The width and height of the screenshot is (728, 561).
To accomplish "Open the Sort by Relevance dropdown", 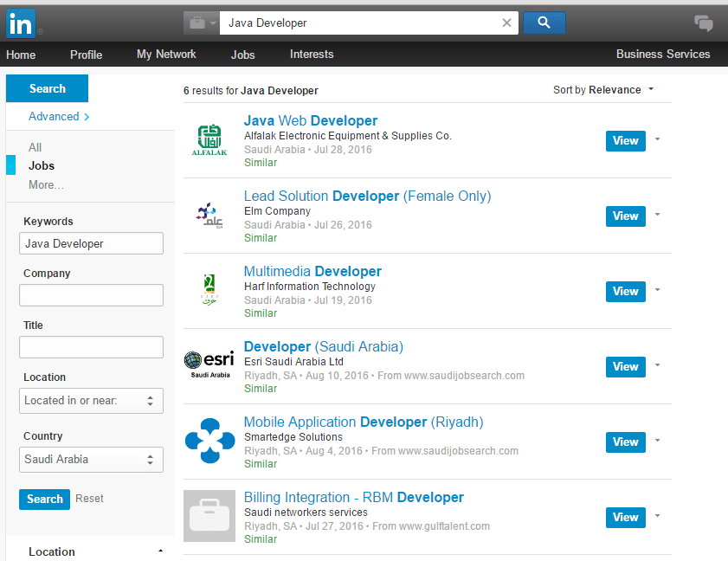I will pyautogui.click(x=603, y=90).
